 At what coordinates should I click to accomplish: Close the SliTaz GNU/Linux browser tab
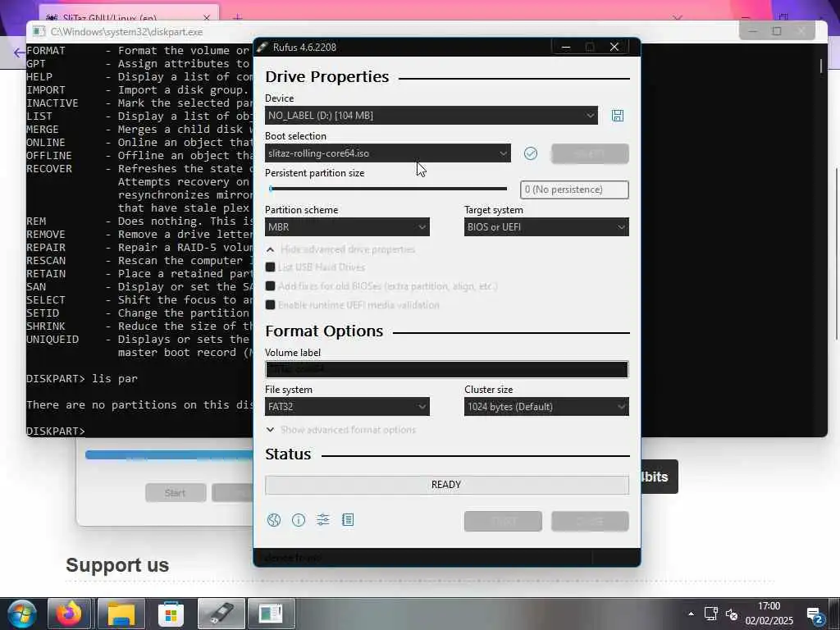pos(207,17)
